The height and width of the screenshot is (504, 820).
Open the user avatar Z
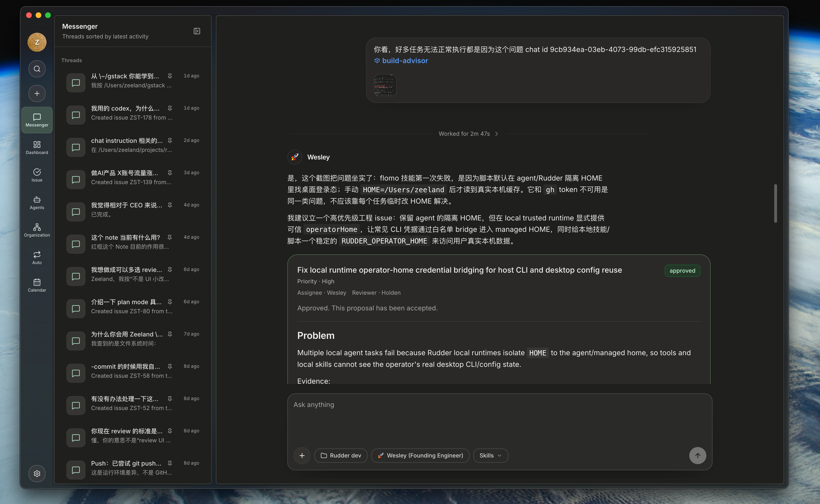(37, 42)
